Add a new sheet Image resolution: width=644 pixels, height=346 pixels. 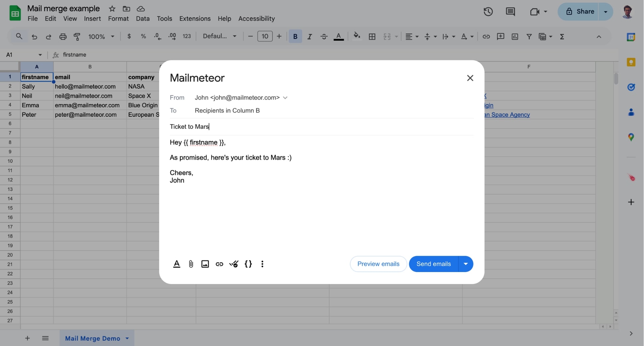click(28, 338)
